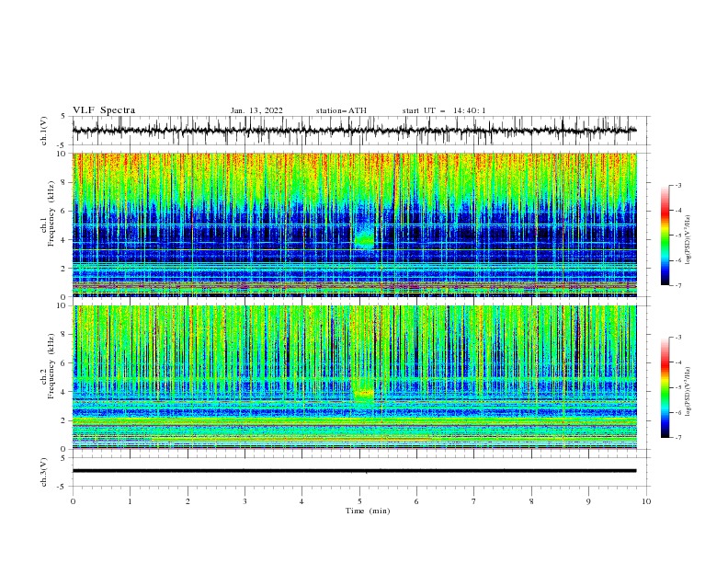Click the upper (ch.1) PSD color bar

(665, 236)
